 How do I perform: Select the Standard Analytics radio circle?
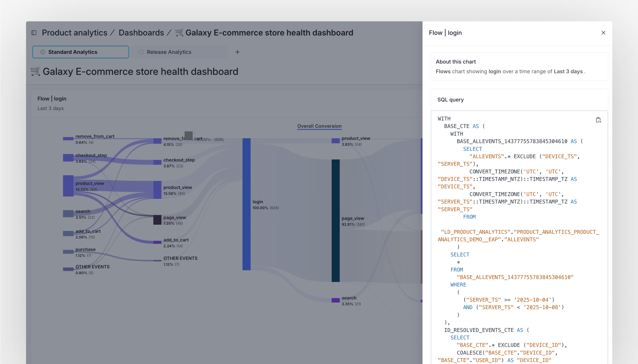[43, 52]
